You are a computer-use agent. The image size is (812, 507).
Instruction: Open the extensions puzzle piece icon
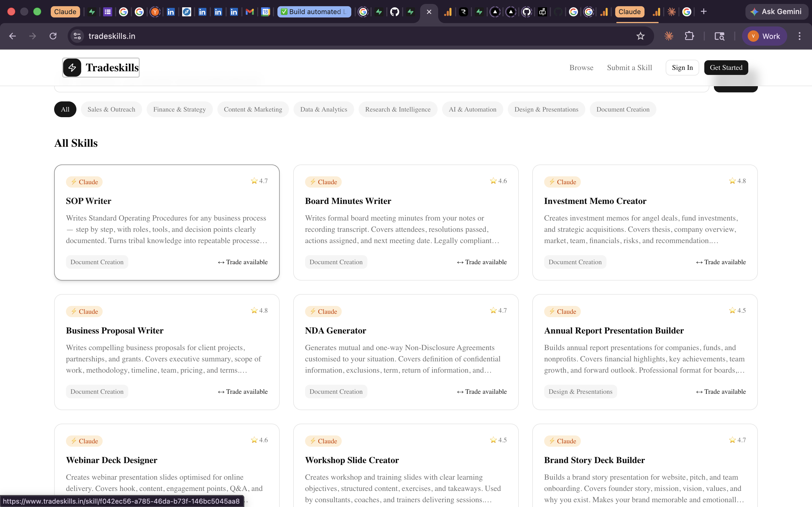[x=689, y=36]
